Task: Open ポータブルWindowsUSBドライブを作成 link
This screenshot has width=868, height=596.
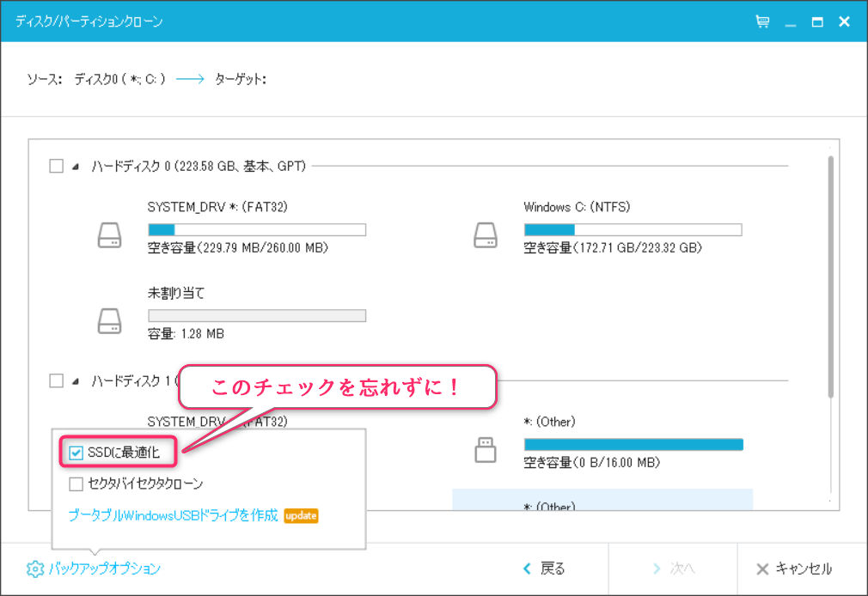Action: coord(173,515)
